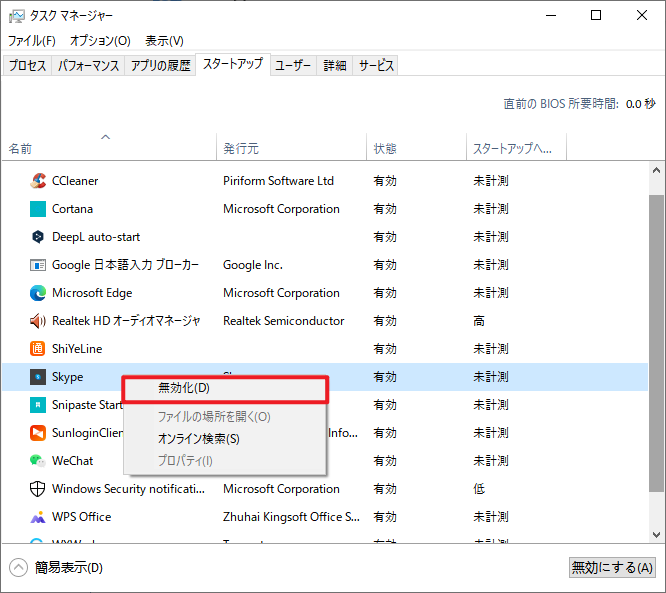Select Windows Security notificati... entry
The image size is (666, 593).
point(128,489)
